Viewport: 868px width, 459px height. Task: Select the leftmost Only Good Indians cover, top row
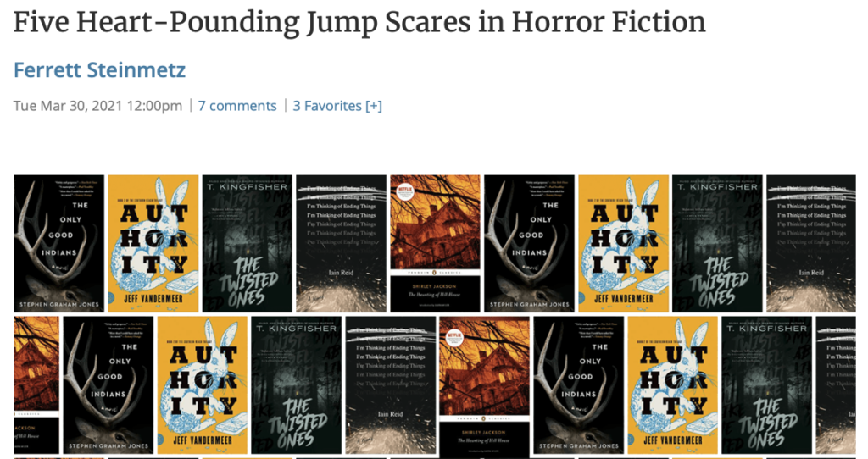[x=58, y=243]
